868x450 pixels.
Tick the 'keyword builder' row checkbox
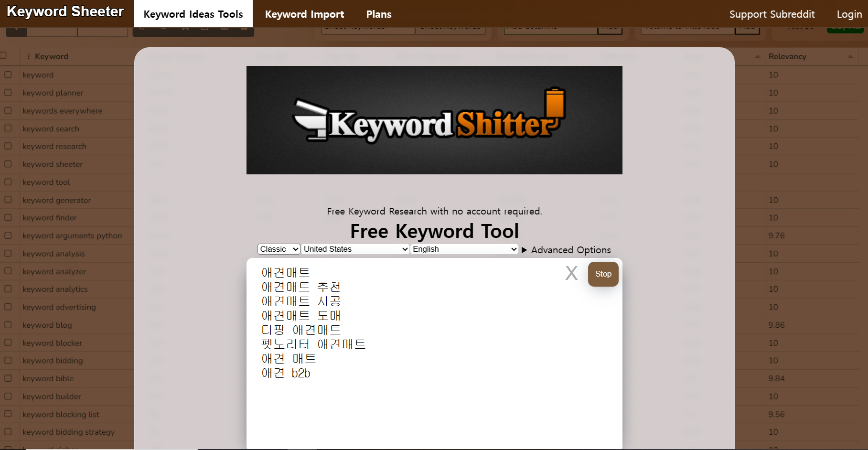pyautogui.click(x=8, y=396)
